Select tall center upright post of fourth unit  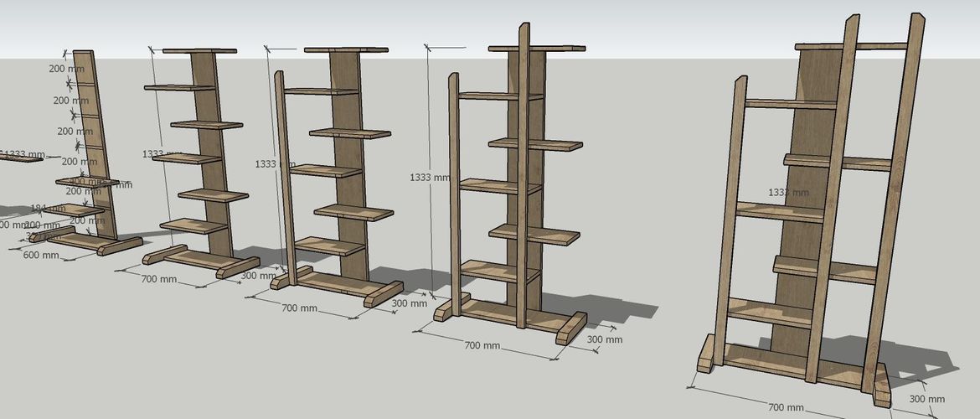tap(524, 176)
